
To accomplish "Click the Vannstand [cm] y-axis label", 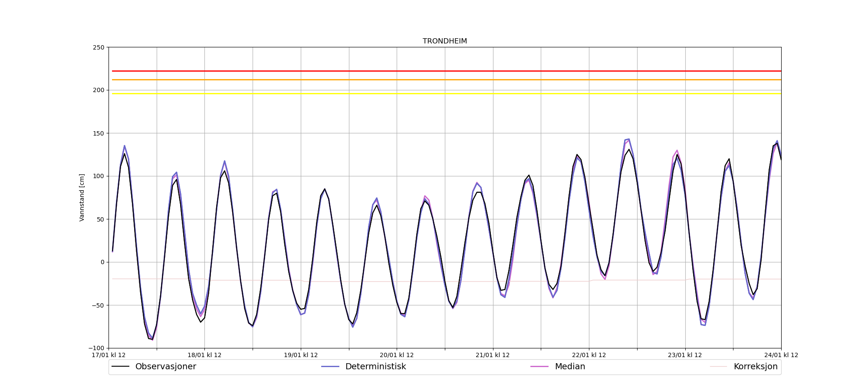I will pos(82,198).
